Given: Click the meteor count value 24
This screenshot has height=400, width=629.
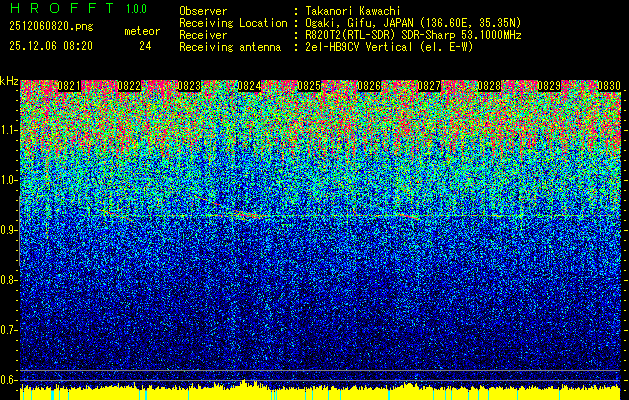Looking at the screenshot, I should pos(145,46).
